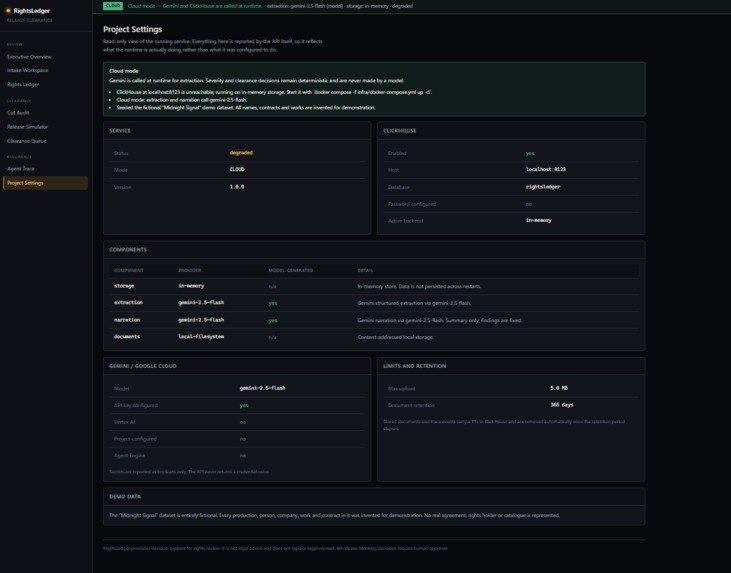Open Agent Trace in the sidebar
731x573 pixels.
(x=21, y=169)
